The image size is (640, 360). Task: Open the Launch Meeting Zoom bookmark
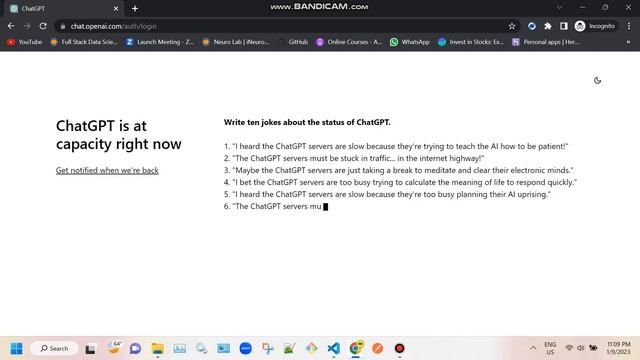[160, 42]
